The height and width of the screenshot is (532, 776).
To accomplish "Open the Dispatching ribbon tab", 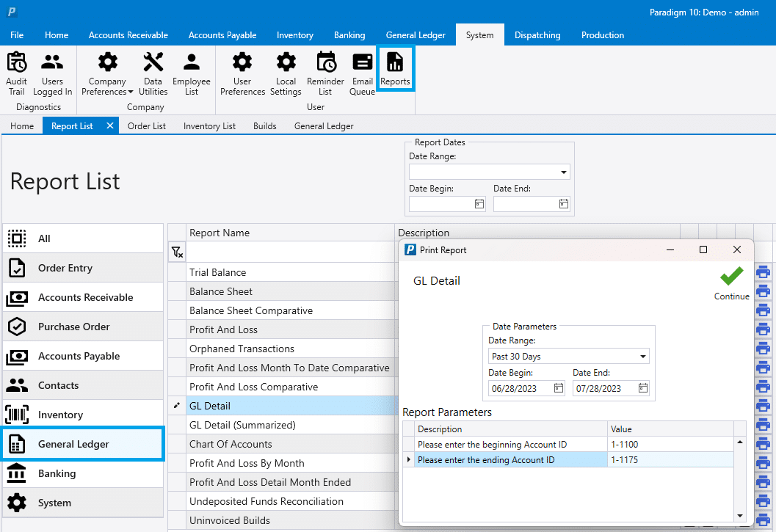I will pyautogui.click(x=537, y=35).
